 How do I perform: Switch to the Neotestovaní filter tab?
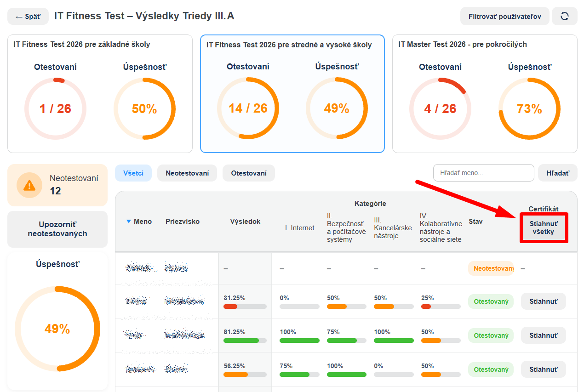[x=187, y=173]
